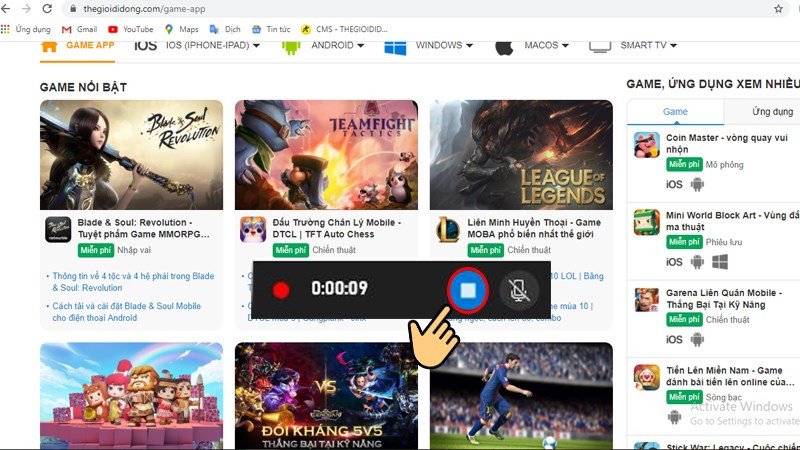Open the YouTube bookmark
The width and height of the screenshot is (800, 450).
tap(130, 29)
